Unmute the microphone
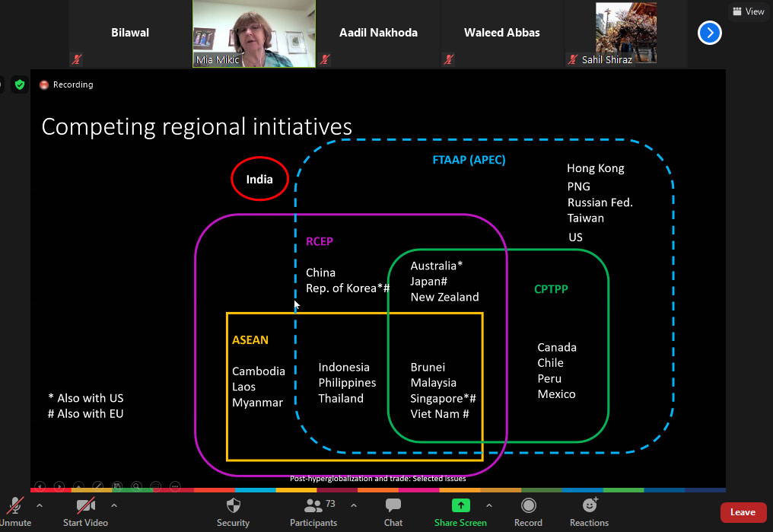Viewport: 773px width, 532px height. click(14, 511)
